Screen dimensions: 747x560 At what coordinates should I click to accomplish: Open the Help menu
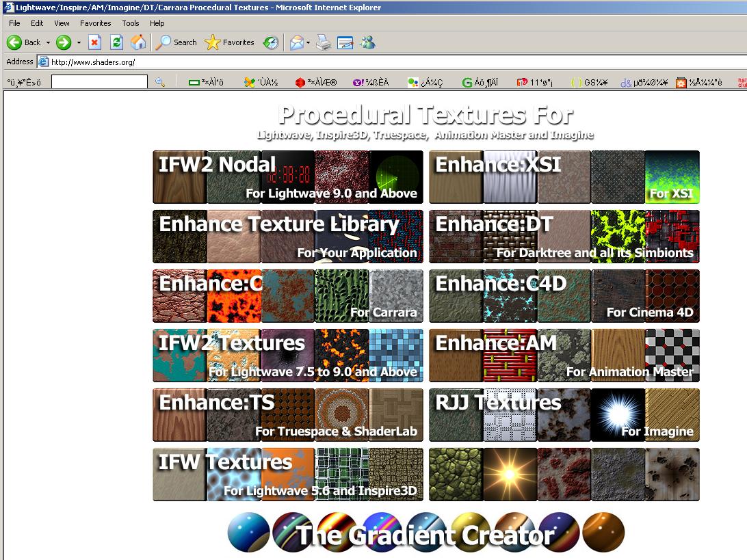(157, 23)
